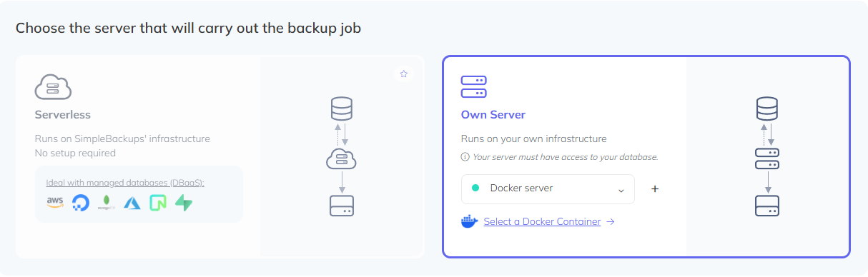
Task: Select the Own Server heading
Action: (x=493, y=114)
